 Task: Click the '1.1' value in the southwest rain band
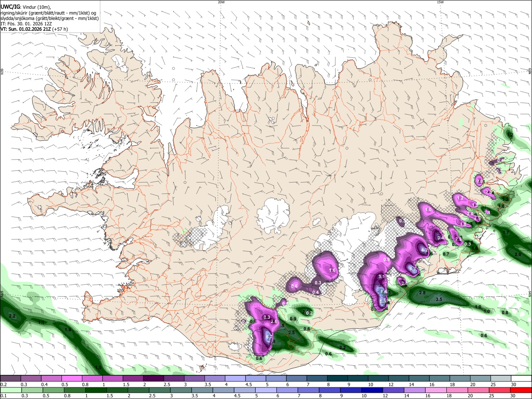click(x=41, y=322)
